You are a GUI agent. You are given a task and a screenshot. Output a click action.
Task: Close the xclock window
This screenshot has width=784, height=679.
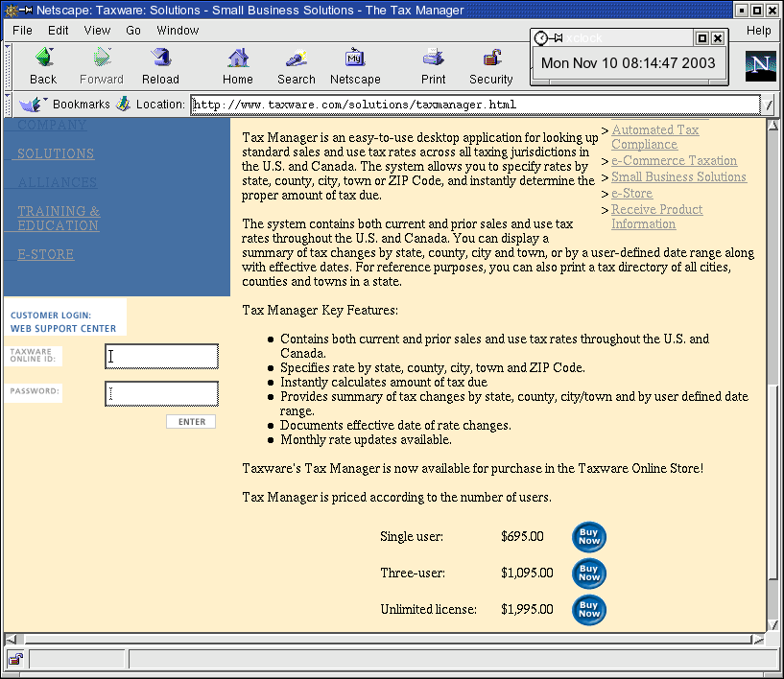pyautogui.click(x=718, y=38)
